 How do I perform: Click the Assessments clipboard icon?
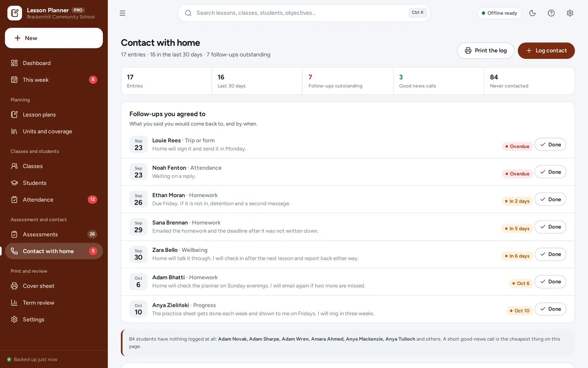point(14,234)
